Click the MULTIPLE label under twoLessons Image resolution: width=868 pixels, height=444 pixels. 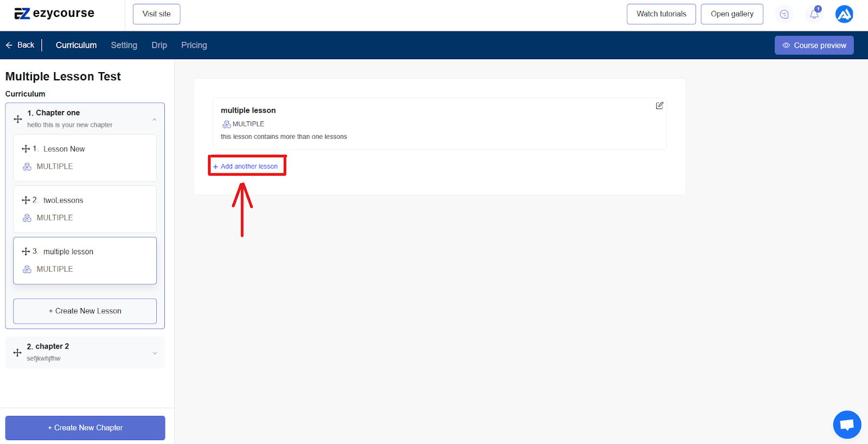pyautogui.click(x=55, y=218)
